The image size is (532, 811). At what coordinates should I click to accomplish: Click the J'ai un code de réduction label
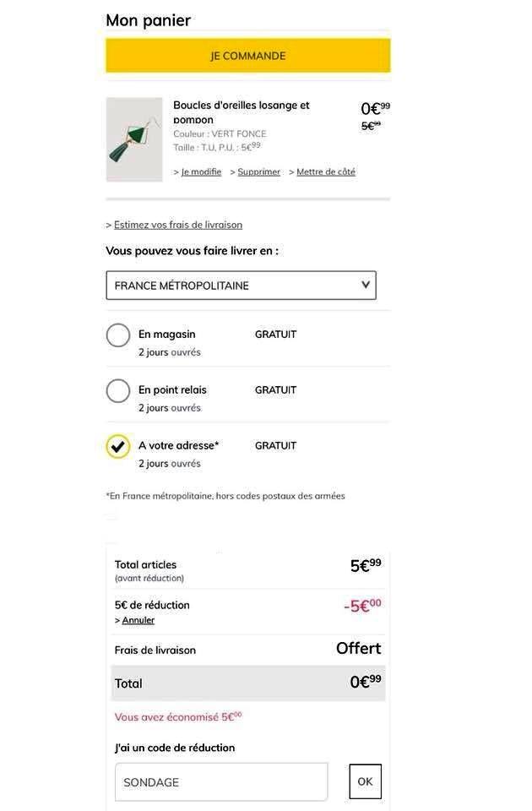coord(175,748)
